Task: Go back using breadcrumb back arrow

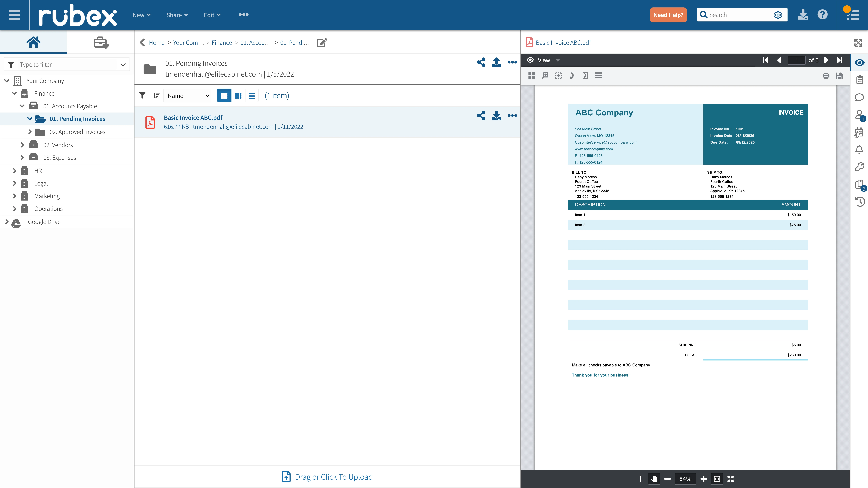Action: click(x=142, y=42)
